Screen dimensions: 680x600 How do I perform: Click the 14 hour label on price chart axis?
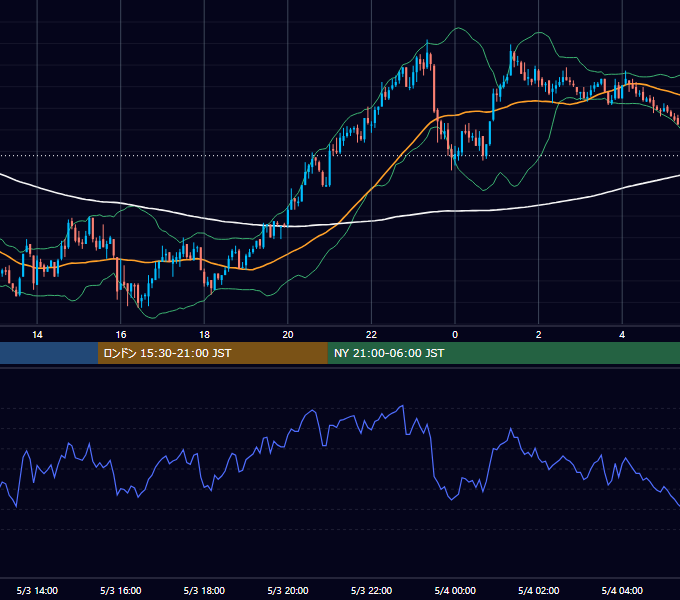coord(37,335)
